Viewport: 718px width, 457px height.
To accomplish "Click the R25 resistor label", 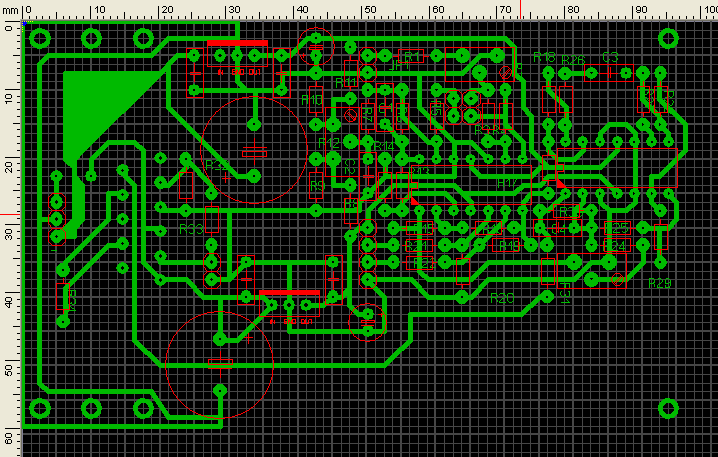I will [618, 228].
